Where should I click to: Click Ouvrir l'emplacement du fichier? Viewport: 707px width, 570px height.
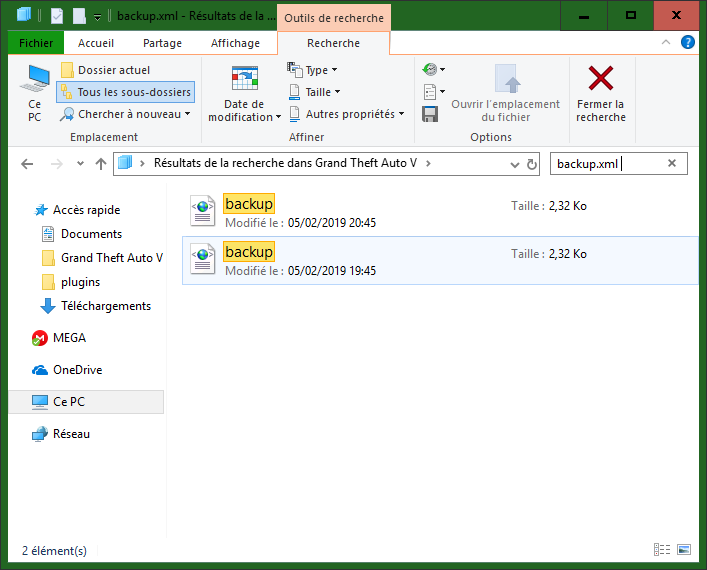point(505,94)
